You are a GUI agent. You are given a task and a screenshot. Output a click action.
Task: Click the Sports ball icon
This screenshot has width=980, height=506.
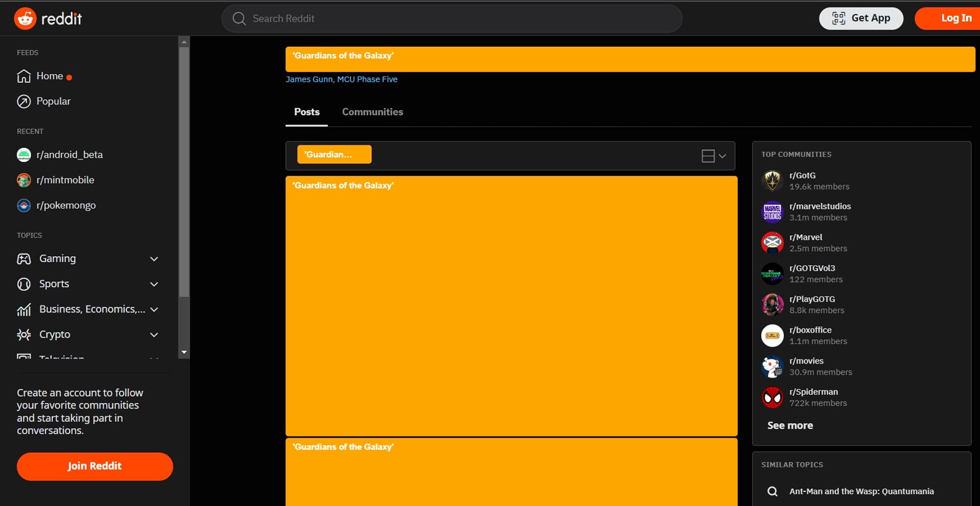[23, 284]
